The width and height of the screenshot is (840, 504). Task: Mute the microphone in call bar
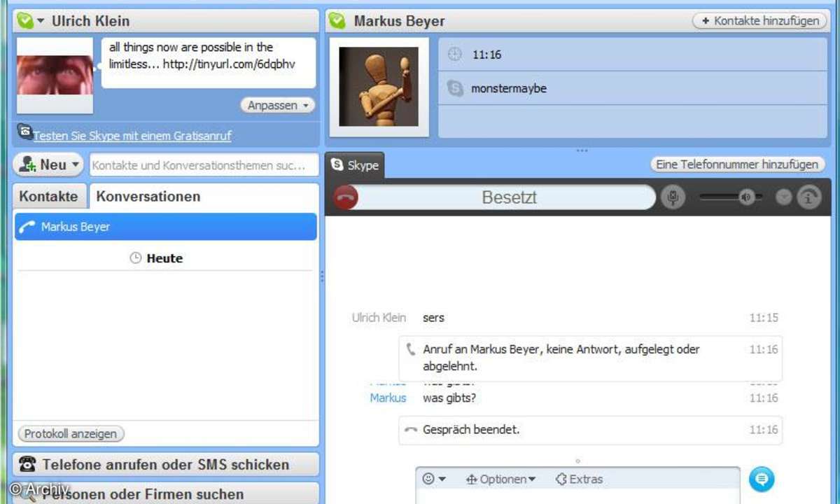click(x=673, y=197)
